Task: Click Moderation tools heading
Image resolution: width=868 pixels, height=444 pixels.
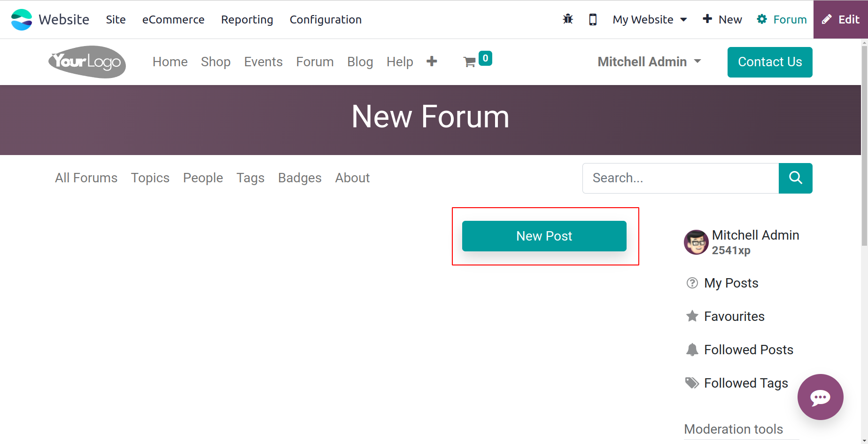Action: (733, 429)
